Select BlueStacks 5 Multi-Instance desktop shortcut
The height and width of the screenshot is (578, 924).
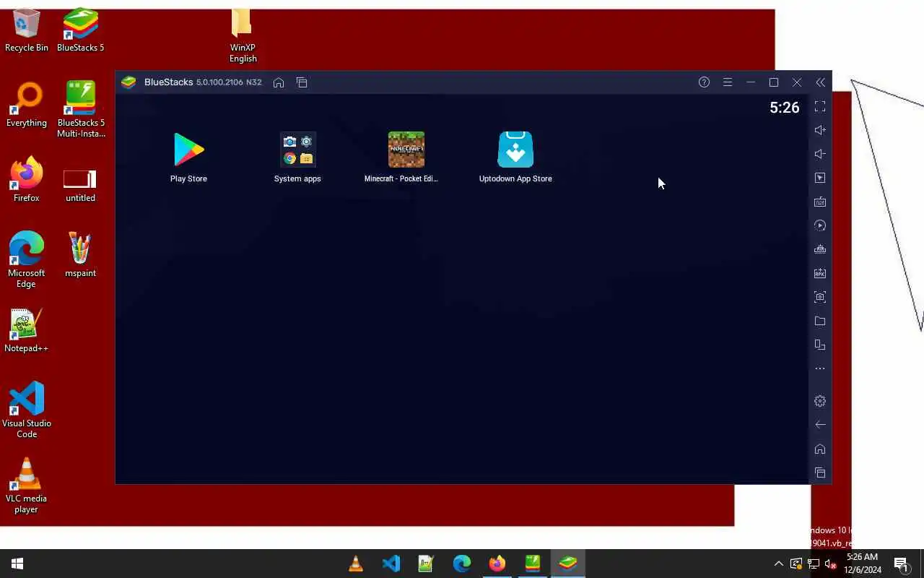pyautogui.click(x=80, y=109)
